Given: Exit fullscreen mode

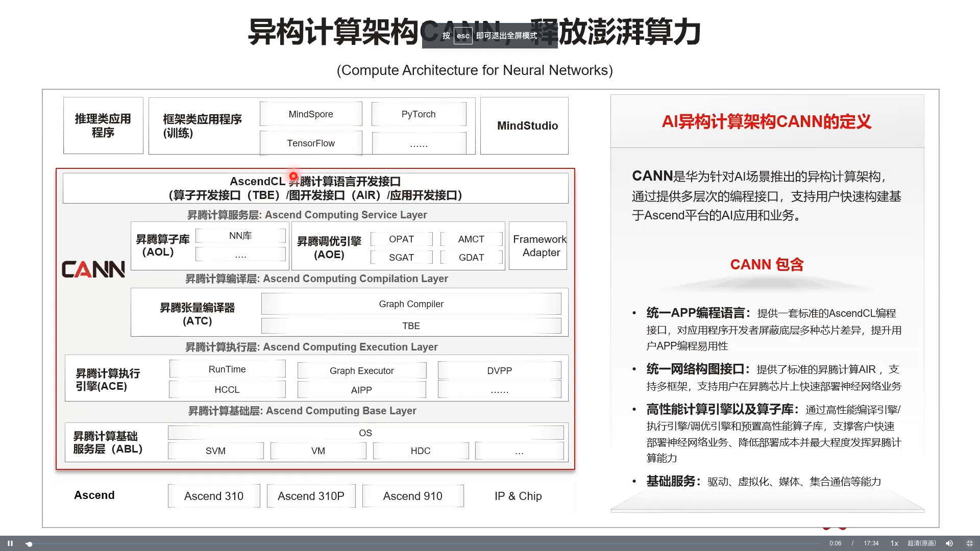Looking at the screenshot, I should point(969,543).
